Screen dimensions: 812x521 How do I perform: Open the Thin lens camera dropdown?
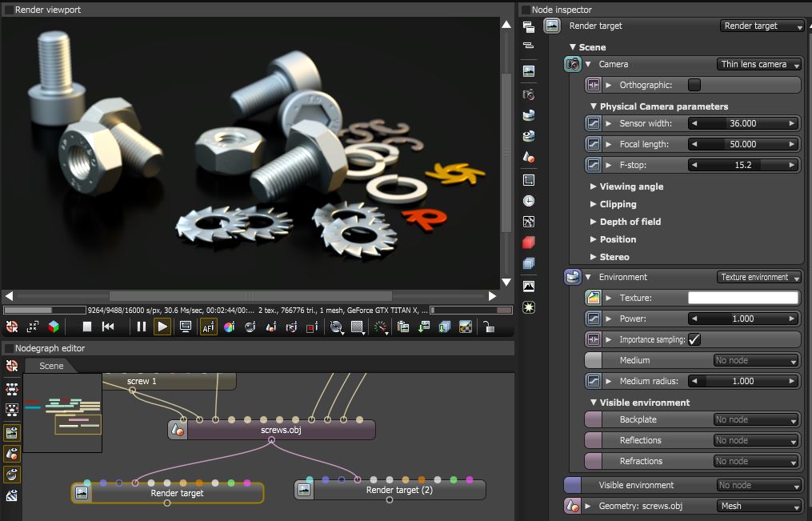(x=758, y=64)
